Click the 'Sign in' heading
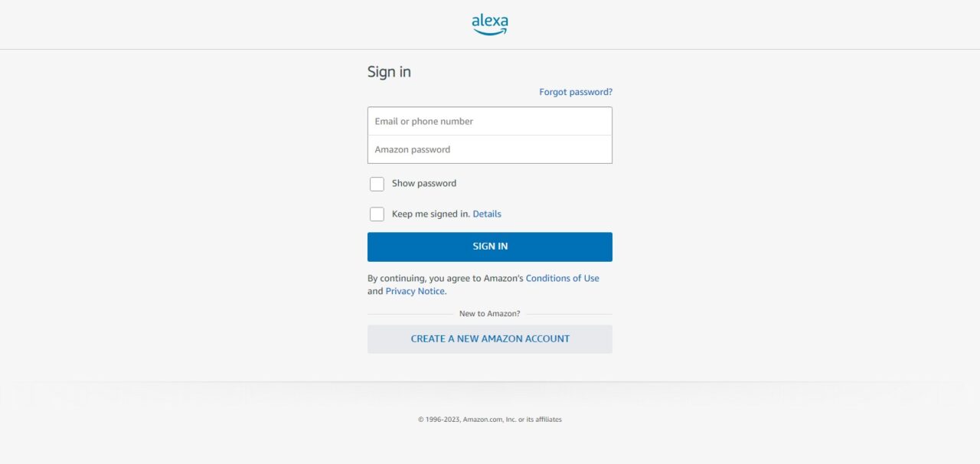The width and height of the screenshot is (980, 464). 389,72
